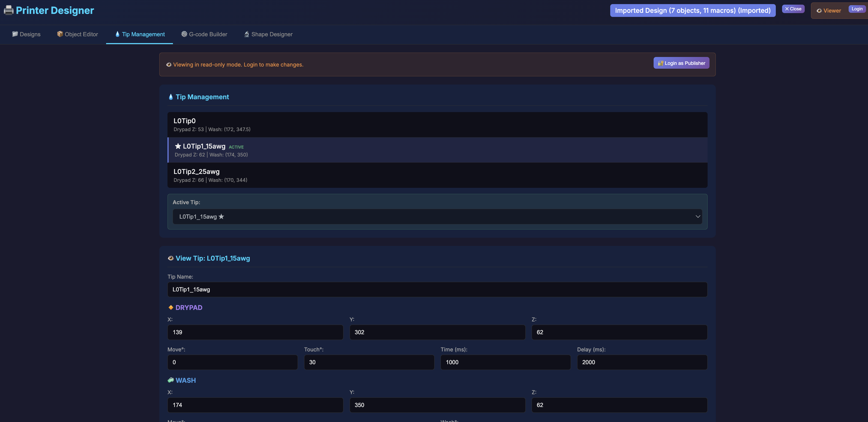Click the eye icon in View Tip heading
This screenshot has height=422, width=868.
point(170,258)
